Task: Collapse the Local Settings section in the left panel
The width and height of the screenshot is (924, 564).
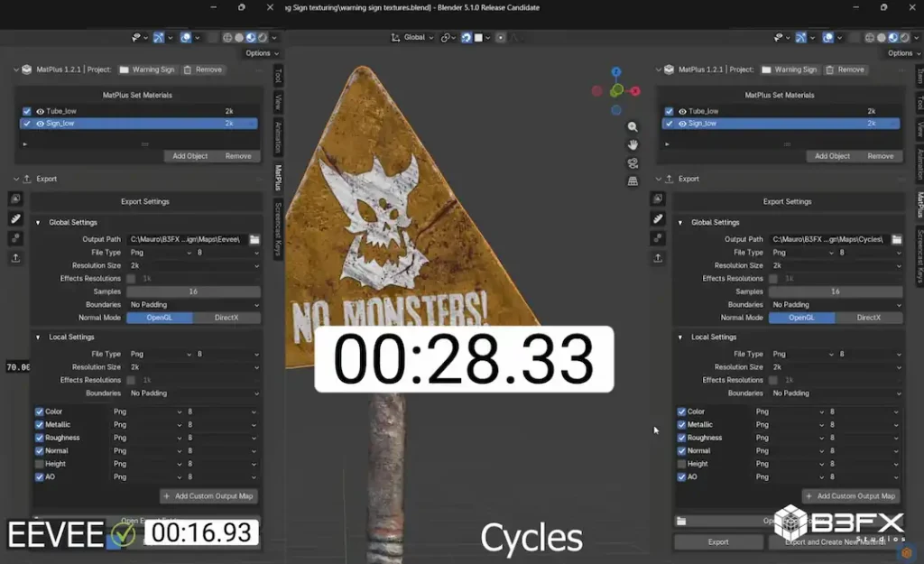Action: [x=38, y=337]
